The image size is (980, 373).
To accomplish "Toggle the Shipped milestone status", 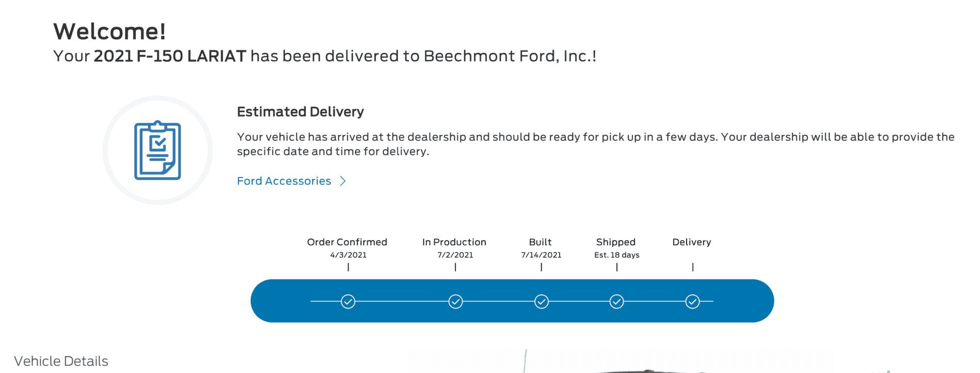I will 616,301.
